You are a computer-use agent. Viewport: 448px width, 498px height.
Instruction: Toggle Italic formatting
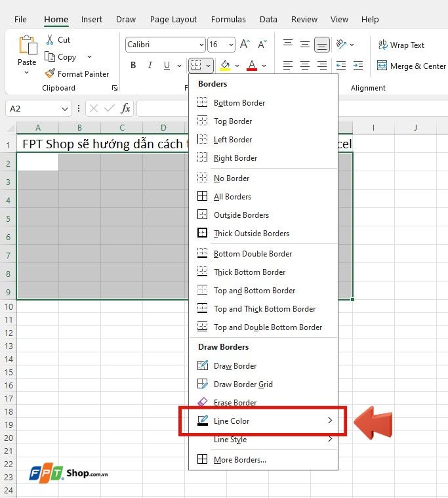[150, 66]
